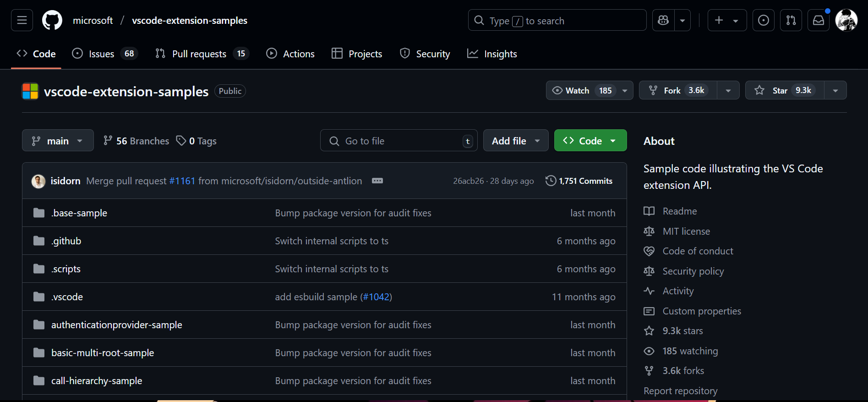Image resolution: width=868 pixels, height=402 pixels.
Task: Click the Go to file search field
Action: tap(399, 140)
